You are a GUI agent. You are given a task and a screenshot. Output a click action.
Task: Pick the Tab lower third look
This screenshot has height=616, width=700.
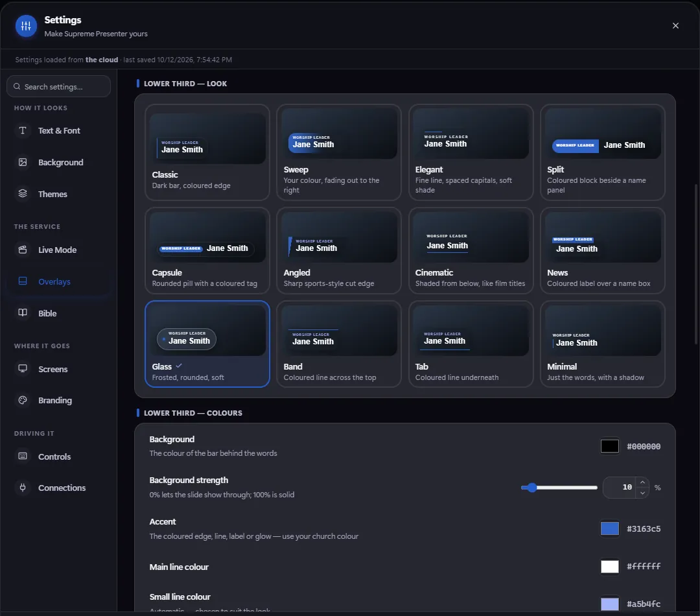[471, 344]
